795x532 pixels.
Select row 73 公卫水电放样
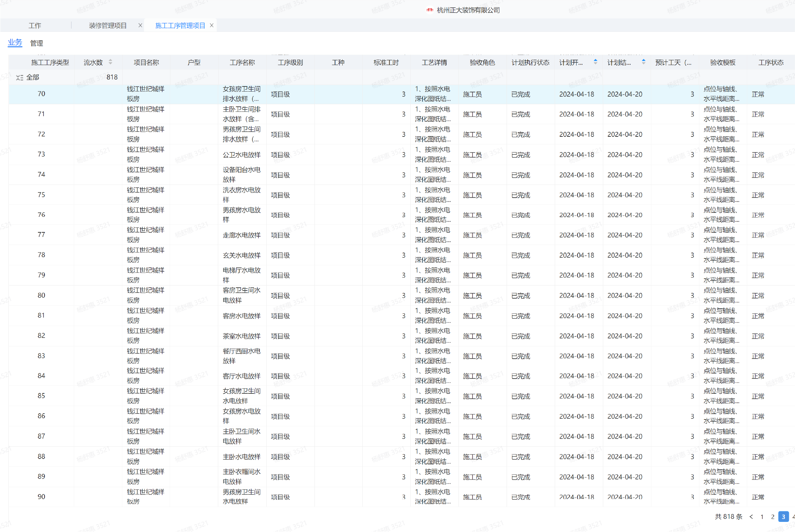tap(241, 155)
